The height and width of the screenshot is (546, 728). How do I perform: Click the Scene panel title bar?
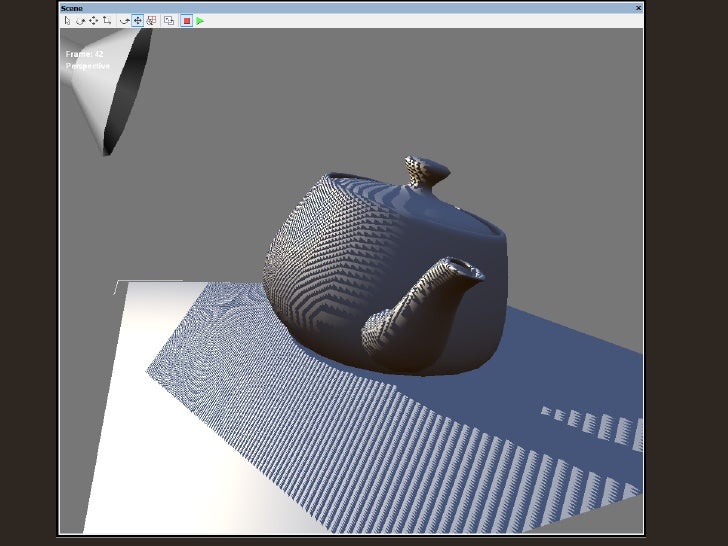click(300, 8)
